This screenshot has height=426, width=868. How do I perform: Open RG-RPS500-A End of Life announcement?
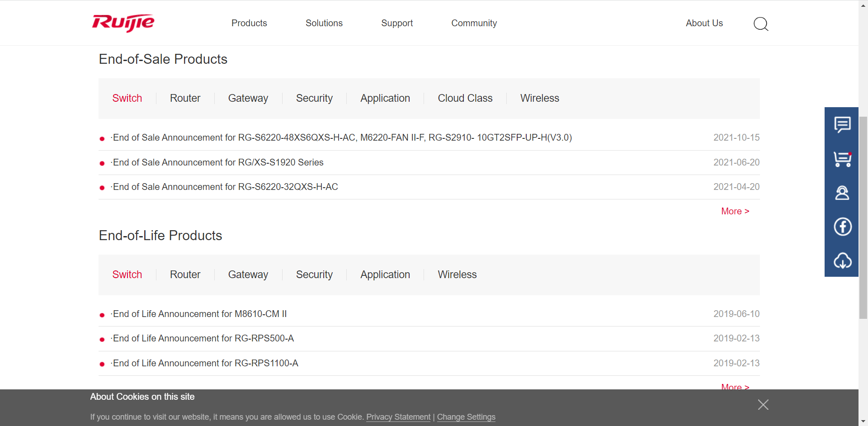[x=203, y=338]
